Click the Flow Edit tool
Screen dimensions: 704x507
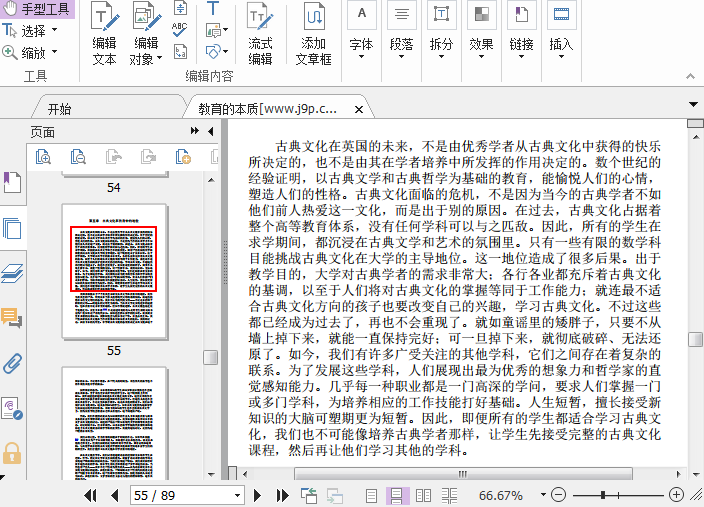pyautogui.click(x=260, y=35)
